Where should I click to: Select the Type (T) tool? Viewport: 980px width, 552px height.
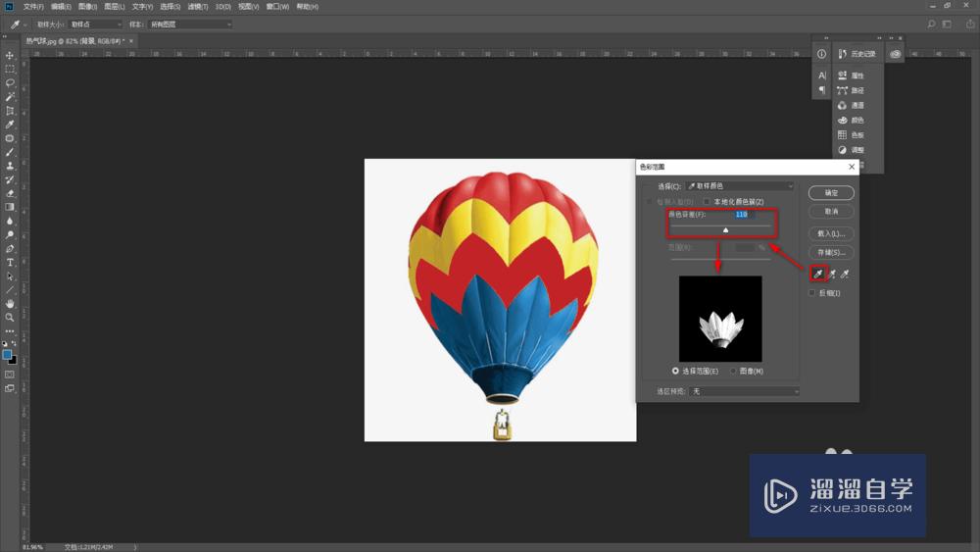[10, 263]
